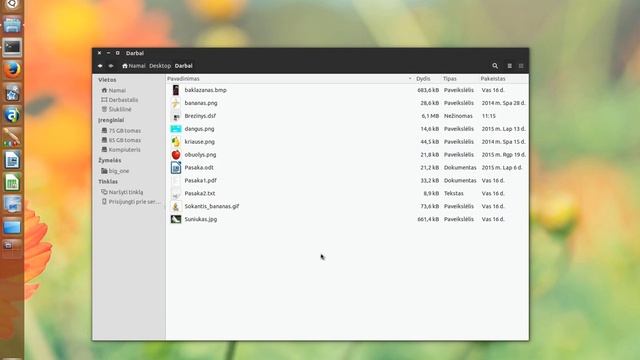Open LibreOffice Calc in the launcher
The image size is (640, 360).
[12, 182]
